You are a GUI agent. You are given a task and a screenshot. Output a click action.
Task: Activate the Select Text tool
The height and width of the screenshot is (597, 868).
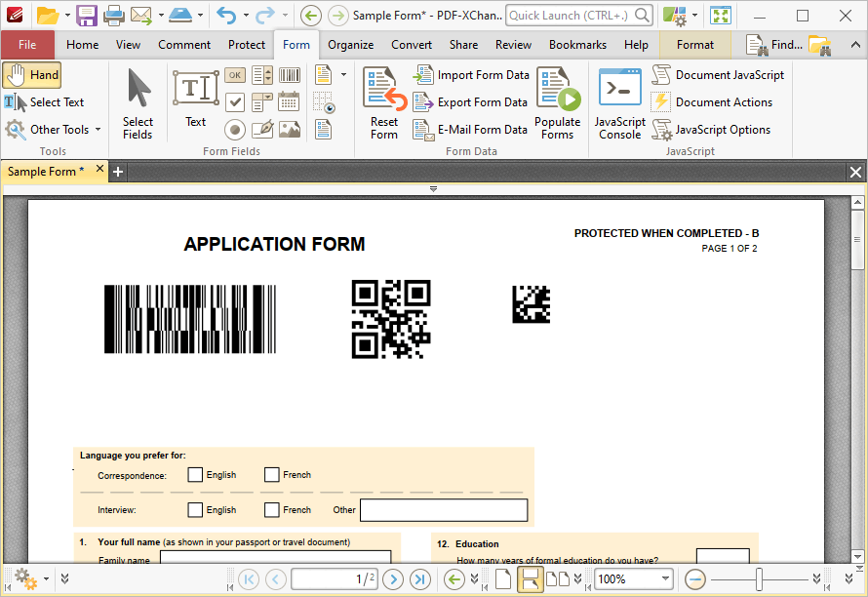pos(44,101)
